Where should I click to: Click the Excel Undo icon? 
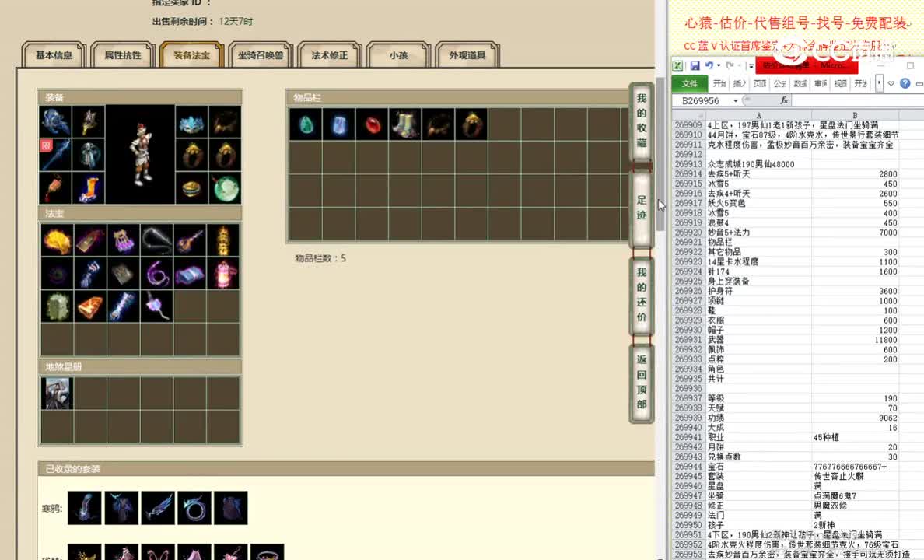709,65
